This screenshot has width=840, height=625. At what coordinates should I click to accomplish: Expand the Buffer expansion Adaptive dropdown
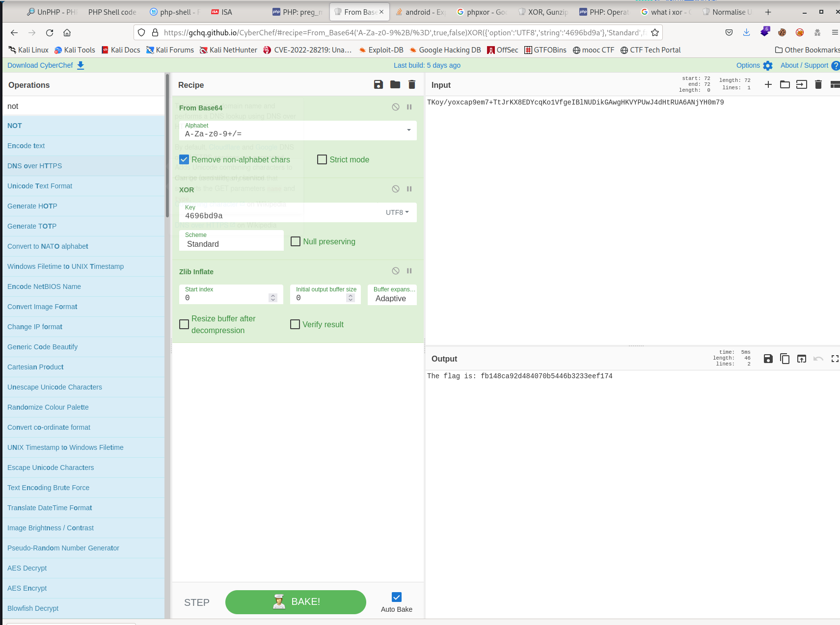point(392,295)
